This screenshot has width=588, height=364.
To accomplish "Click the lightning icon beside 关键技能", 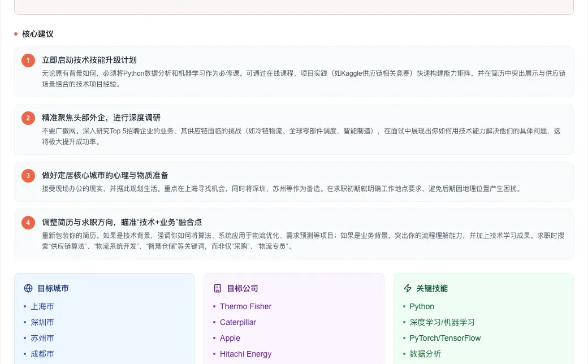I will (x=408, y=288).
